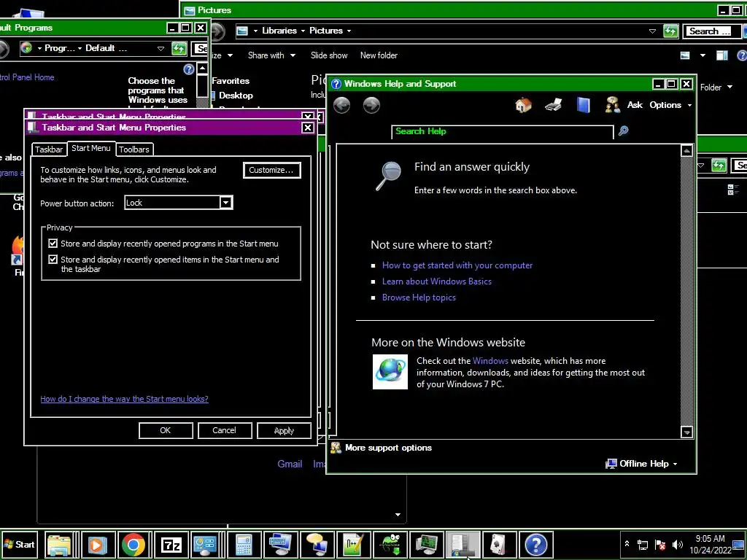Launch Google Chrome from taskbar
The height and width of the screenshot is (560, 747).
pyautogui.click(x=133, y=544)
